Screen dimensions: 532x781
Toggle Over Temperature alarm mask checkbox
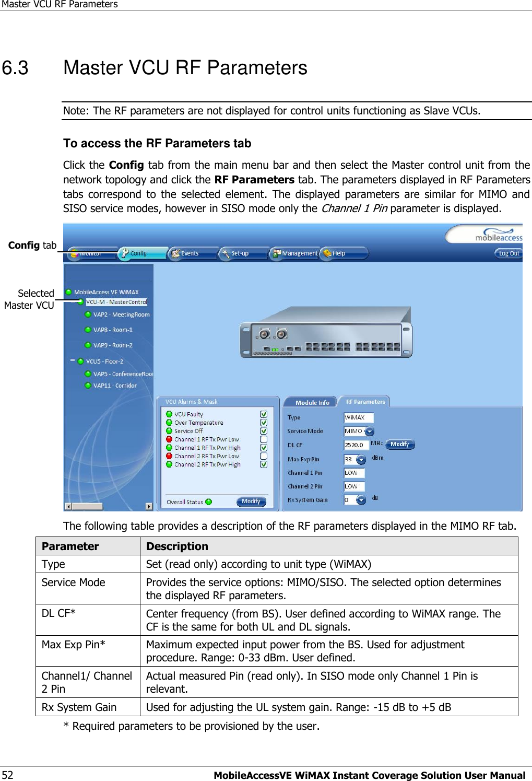click(x=264, y=423)
